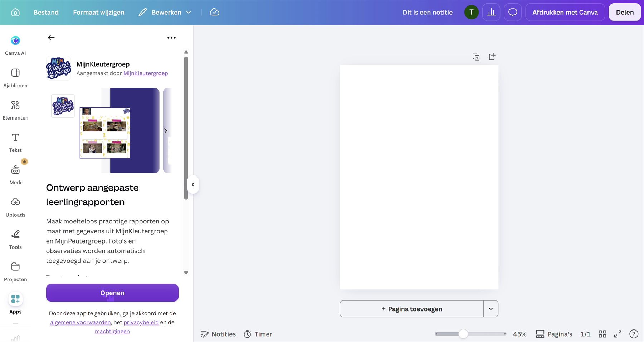
Task: Click the zoom slider handle
Action: pos(463,334)
